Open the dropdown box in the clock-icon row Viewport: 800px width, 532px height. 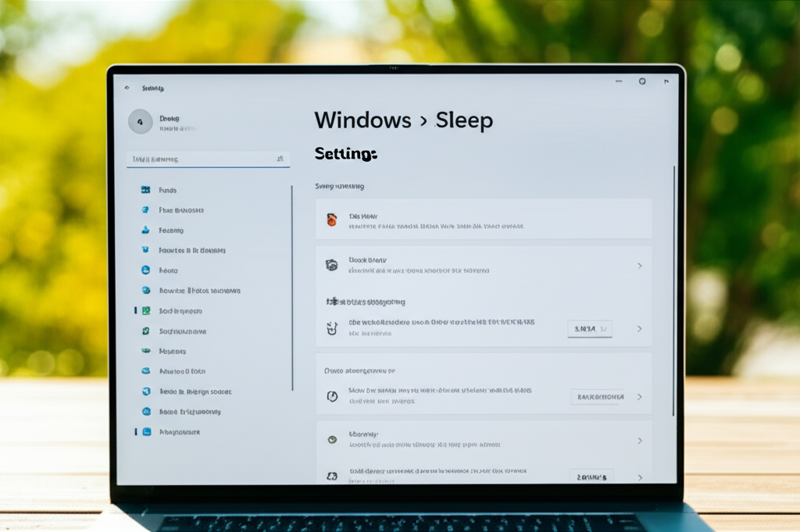tap(599, 397)
